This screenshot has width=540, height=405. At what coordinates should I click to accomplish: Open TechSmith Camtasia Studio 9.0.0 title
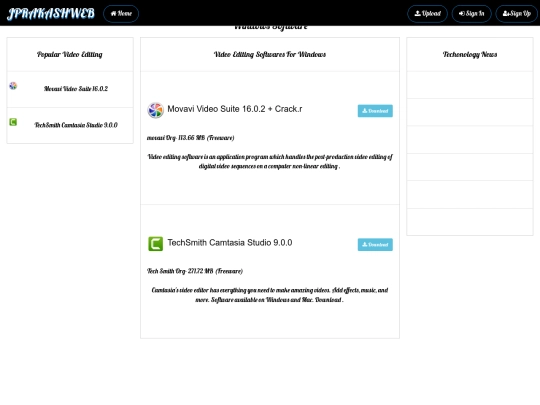point(230,242)
